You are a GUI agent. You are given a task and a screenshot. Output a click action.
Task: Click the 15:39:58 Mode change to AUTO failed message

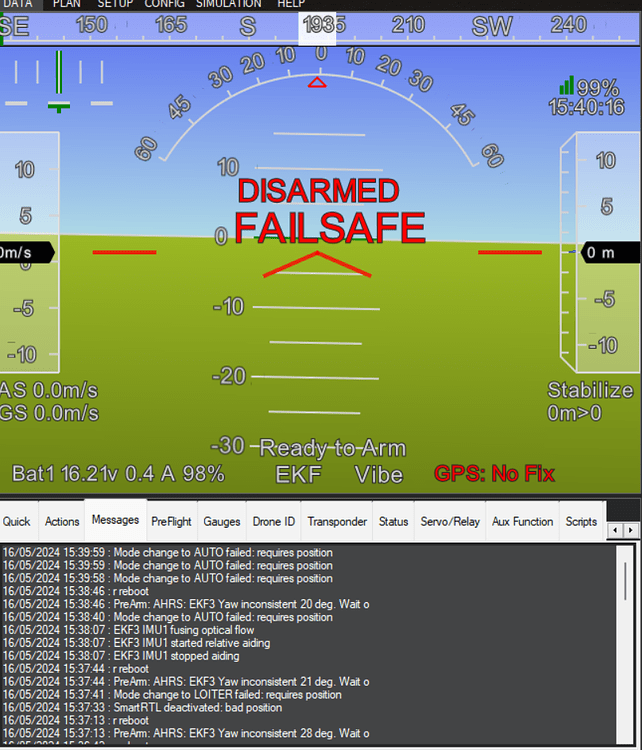point(167,578)
